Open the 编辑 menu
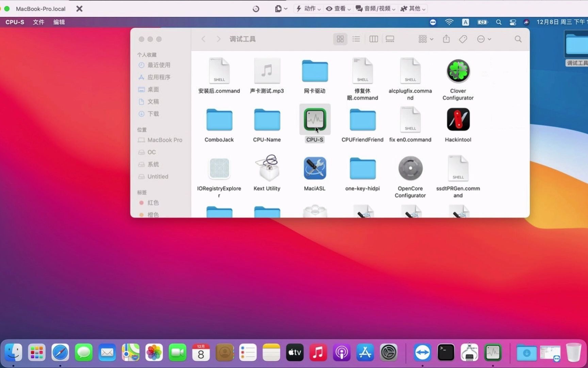Image resolution: width=588 pixels, height=368 pixels. 59,22
